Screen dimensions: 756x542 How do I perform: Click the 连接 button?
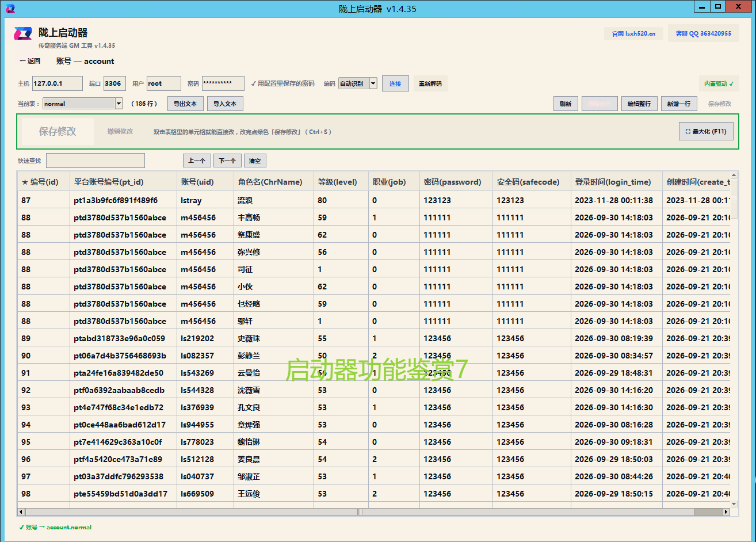pos(395,83)
